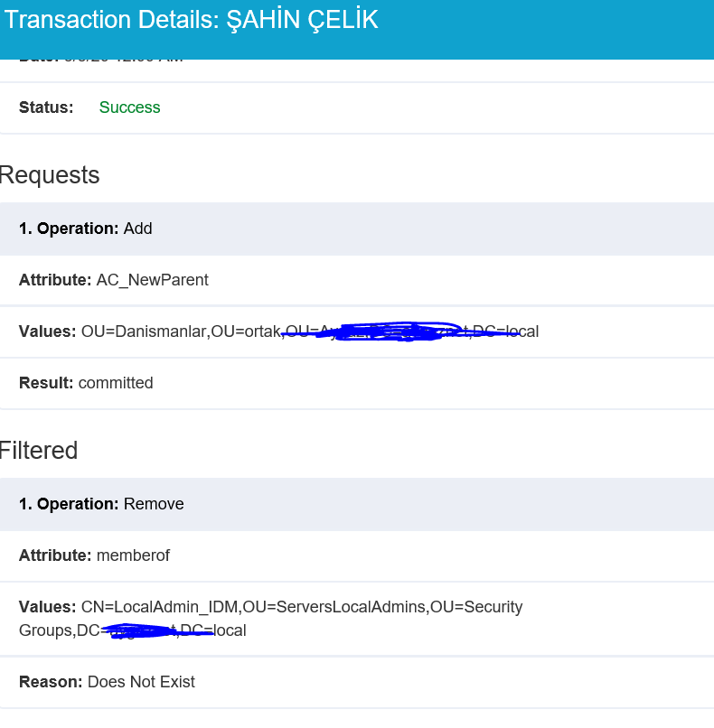Click the Attribute label in Filtered section
Screen dimensions: 714x728
point(55,555)
